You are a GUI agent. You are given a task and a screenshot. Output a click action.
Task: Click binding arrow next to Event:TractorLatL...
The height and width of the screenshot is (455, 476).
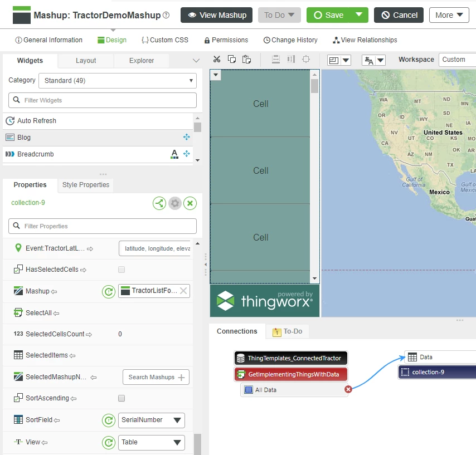pyautogui.click(x=90, y=249)
